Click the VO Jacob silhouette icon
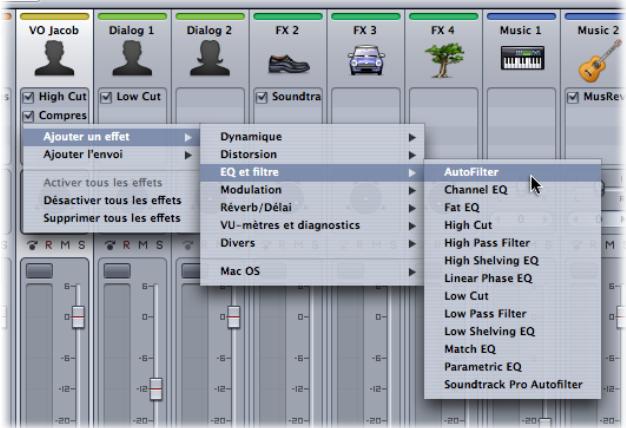Viewport: 626px width, 428px height. pyautogui.click(x=54, y=58)
